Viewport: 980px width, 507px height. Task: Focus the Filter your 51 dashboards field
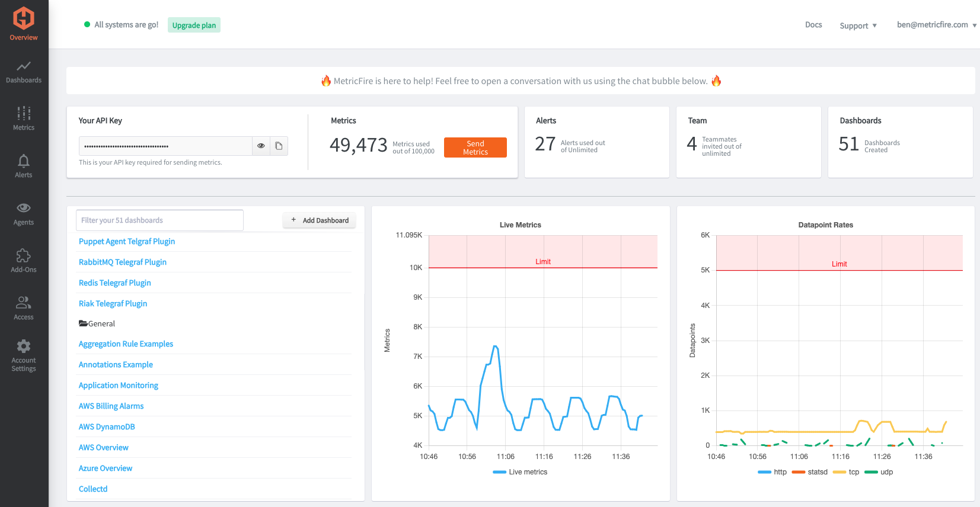159,220
